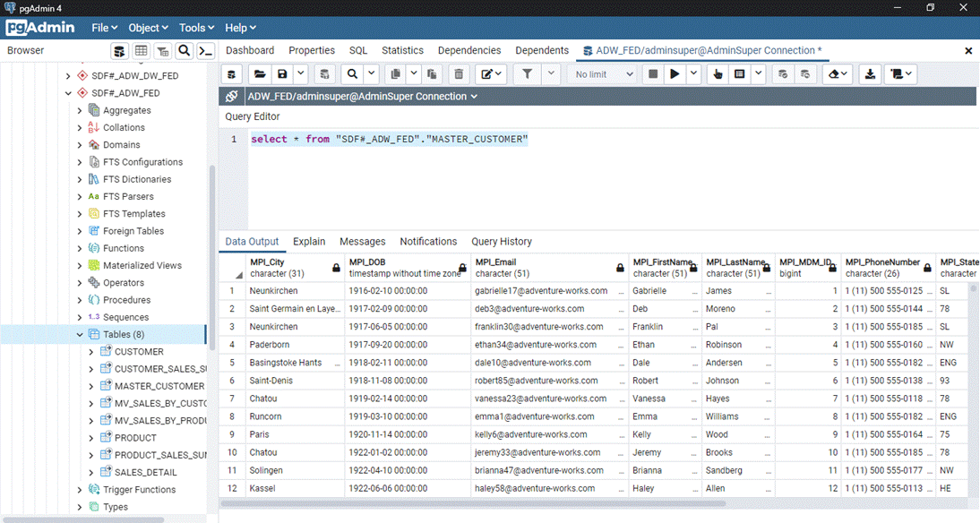Viewport: 980px width, 523px height.
Task: Click the Explain Analyze table icon
Action: [739, 74]
